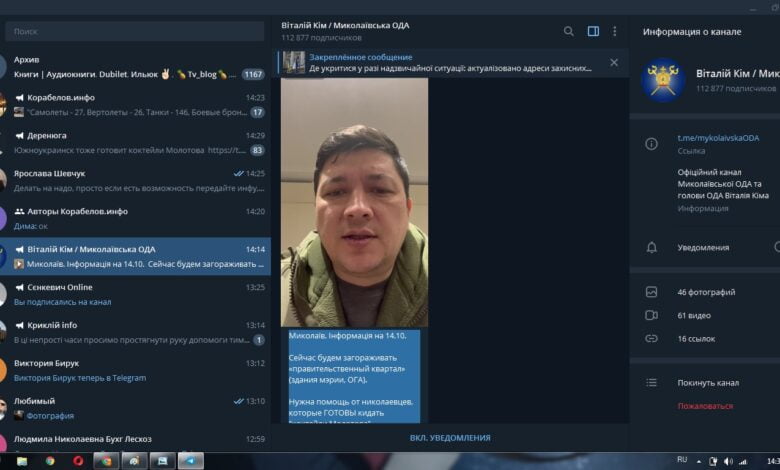Viewport: 780px width, 470px height.
Task: Open the pinned message Закреплённое сообщение
Action: coord(450,63)
